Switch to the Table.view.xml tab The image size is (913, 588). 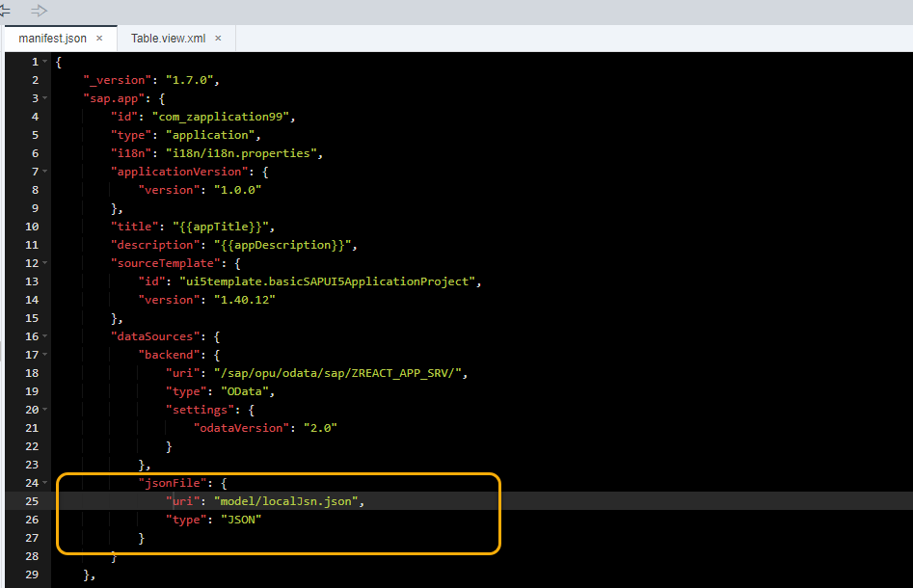(169, 39)
